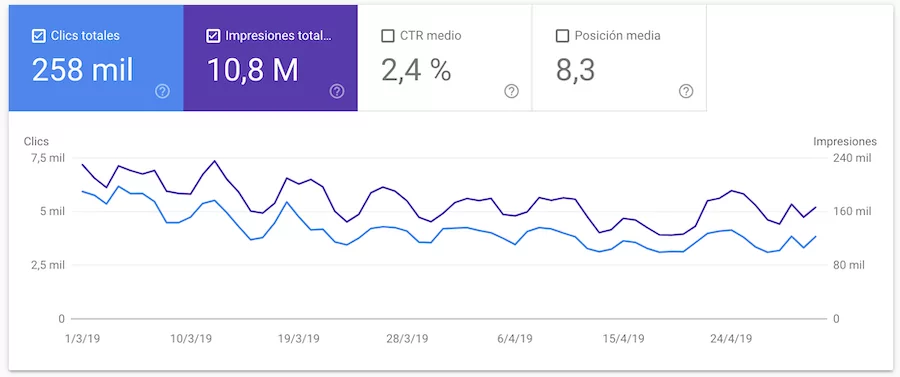This screenshot has width=900, height=377.
Task: Click the Impresiones right axis title
Action: [x=845, y=142]
